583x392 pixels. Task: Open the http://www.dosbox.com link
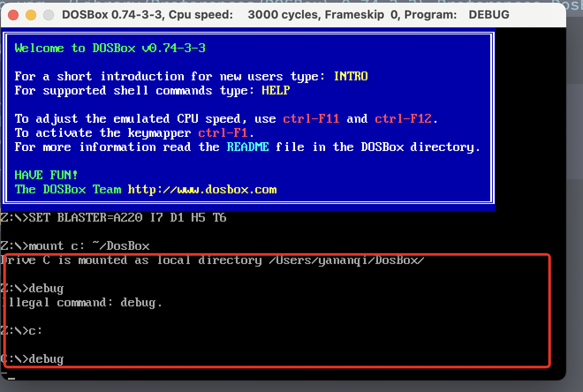[x=202, y=189]
